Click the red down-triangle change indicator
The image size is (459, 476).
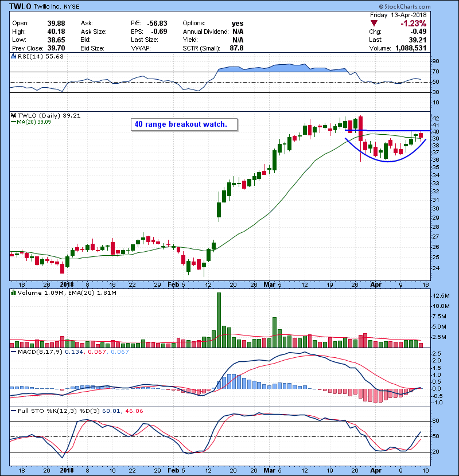pos(374,24)
